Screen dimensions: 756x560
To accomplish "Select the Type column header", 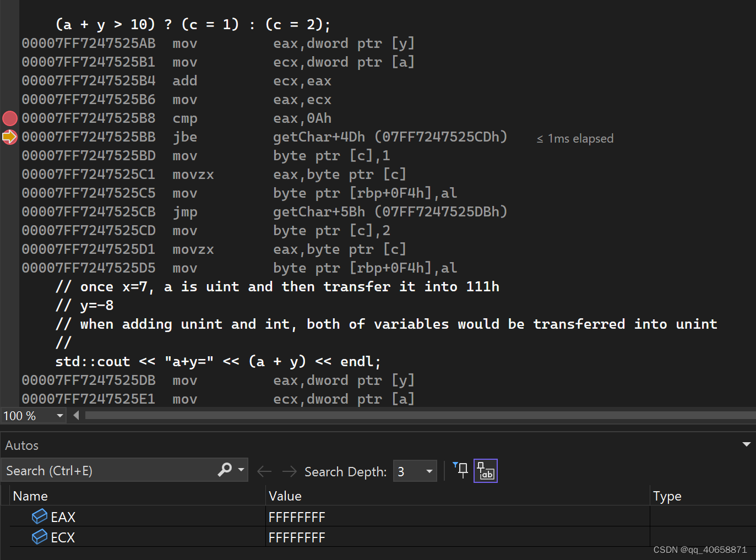I will [667, 496].
